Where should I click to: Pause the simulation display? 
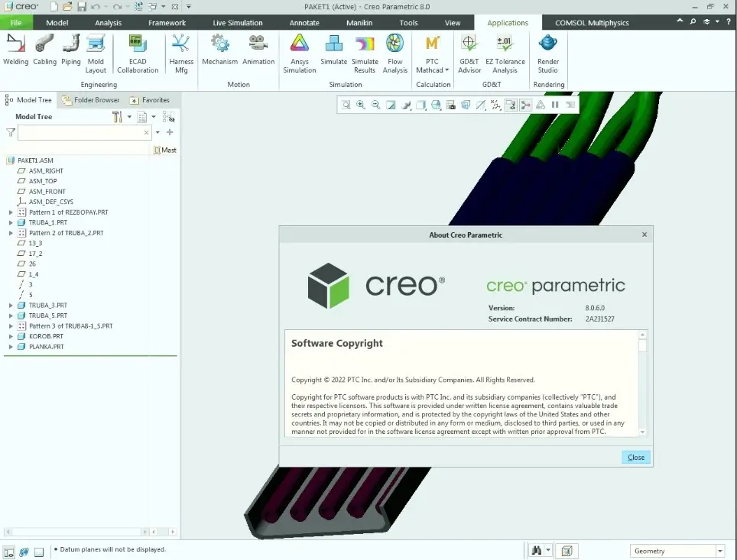click(555, 105)
